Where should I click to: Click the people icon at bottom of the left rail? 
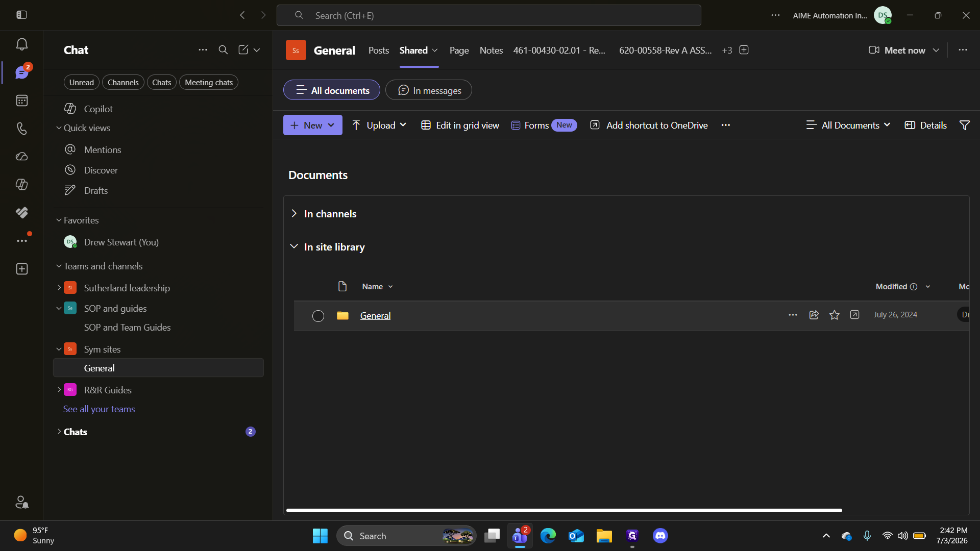point(21,502)
